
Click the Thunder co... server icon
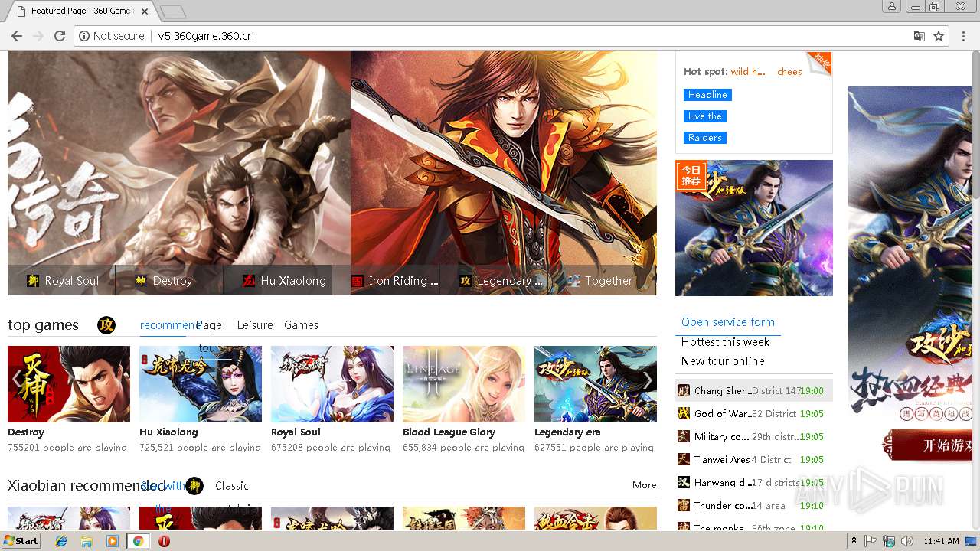coord(684,505)
